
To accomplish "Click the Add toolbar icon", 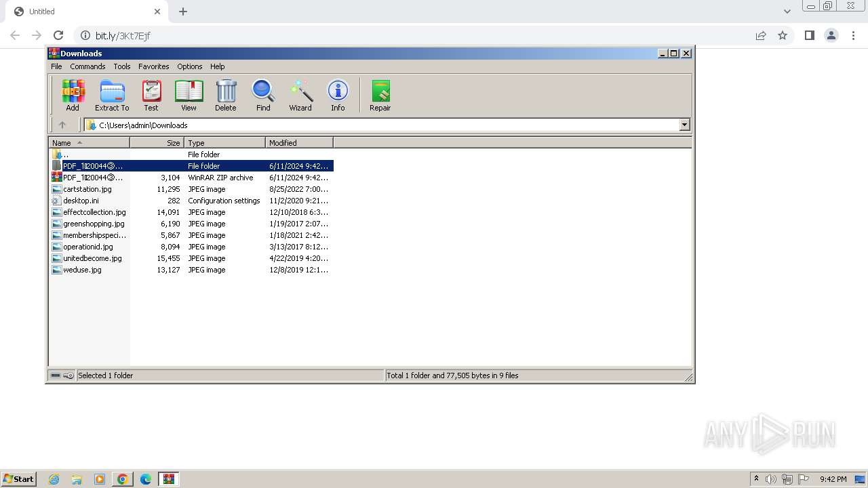I will (x=73, y=95).
